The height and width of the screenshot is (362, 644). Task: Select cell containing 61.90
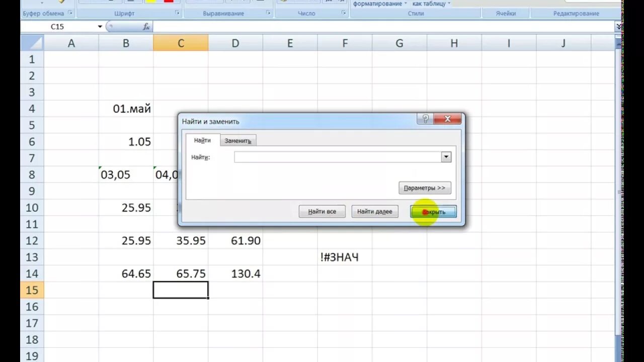coord(235,241)
